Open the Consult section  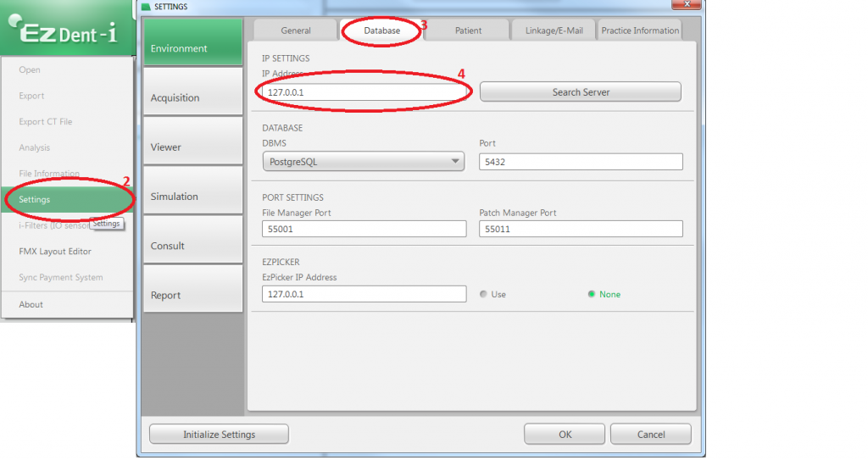(193, 239)
